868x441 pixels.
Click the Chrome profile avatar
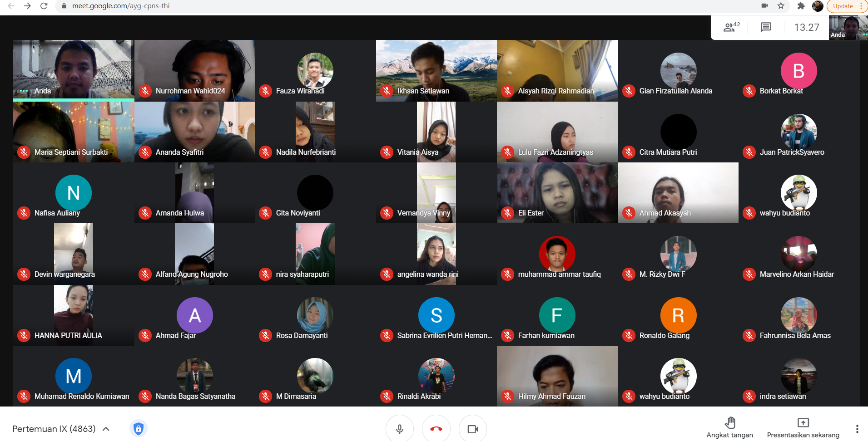tap(818, 6)
